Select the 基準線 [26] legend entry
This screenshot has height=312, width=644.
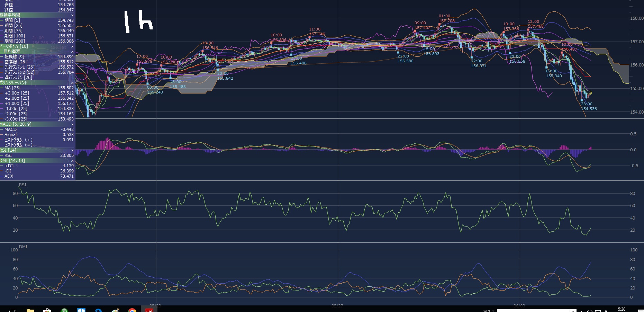click(15, 62)
